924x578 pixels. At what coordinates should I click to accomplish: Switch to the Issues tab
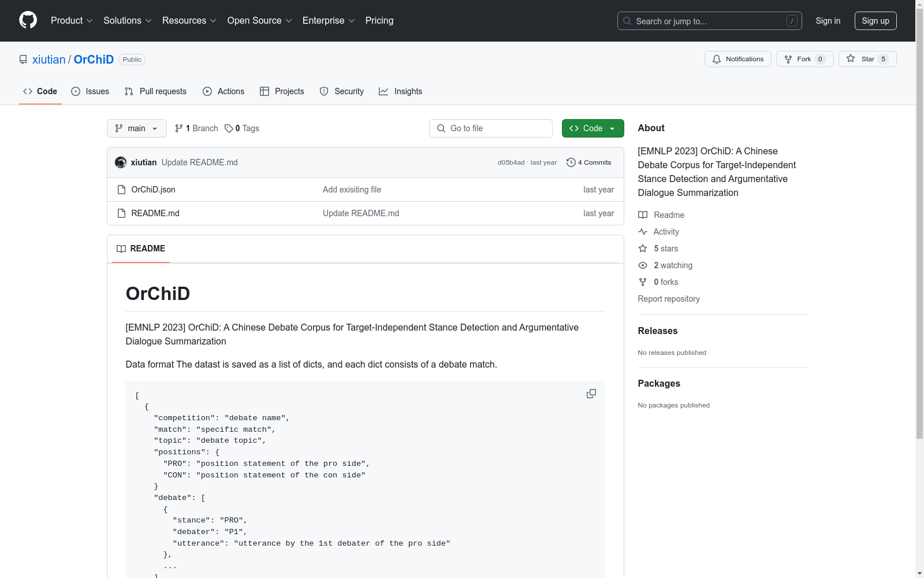coord(90,91)
